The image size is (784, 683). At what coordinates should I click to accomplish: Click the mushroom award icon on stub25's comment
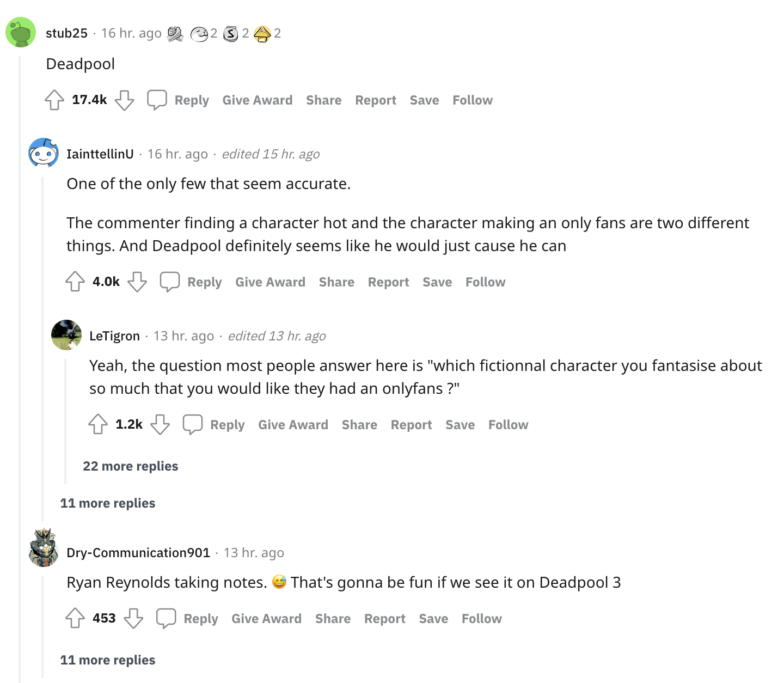[262, 34]
